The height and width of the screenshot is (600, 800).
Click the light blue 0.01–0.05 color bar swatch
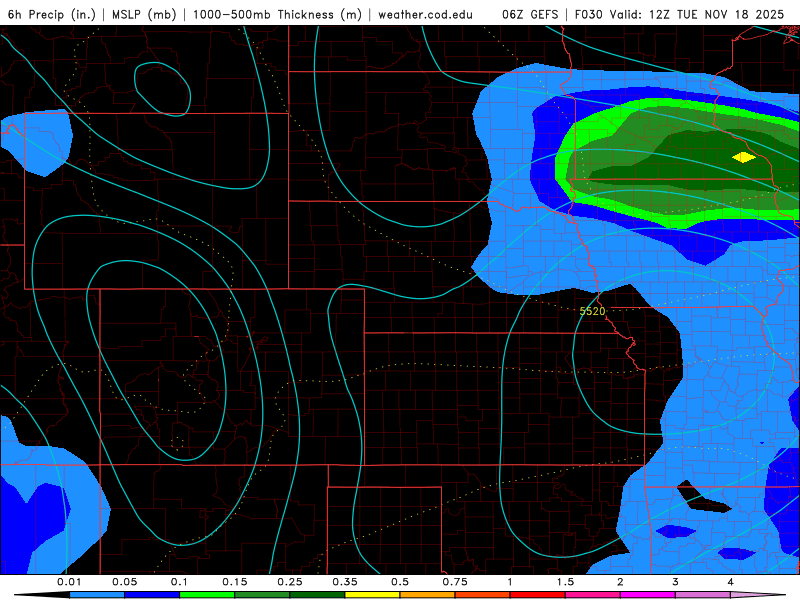[x=97, y=595]
